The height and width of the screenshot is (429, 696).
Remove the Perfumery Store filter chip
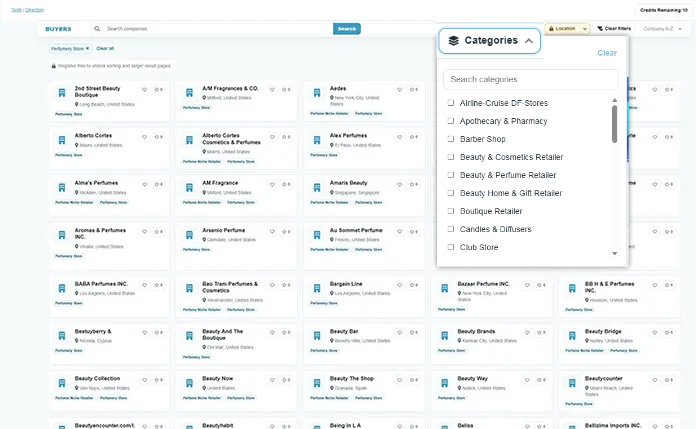coord(87,48)
